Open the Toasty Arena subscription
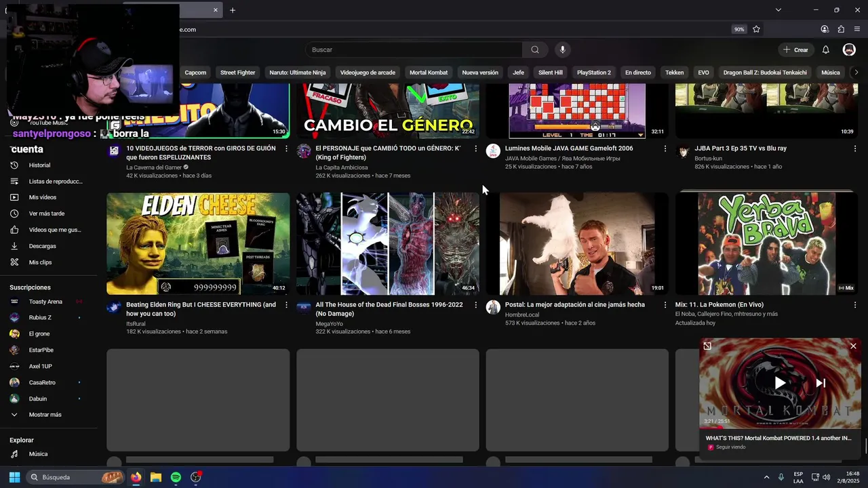This screenshot has height=488, width=868. [x=49, y=302]
